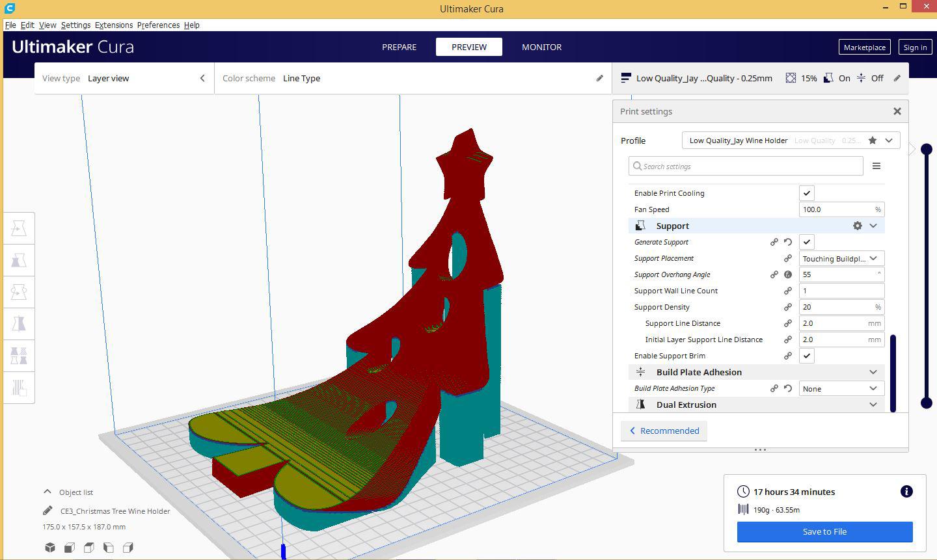The height and width of the screenshot is (560, 937).
Task: Open the Support settings gear icon
Action: (858, 225)
